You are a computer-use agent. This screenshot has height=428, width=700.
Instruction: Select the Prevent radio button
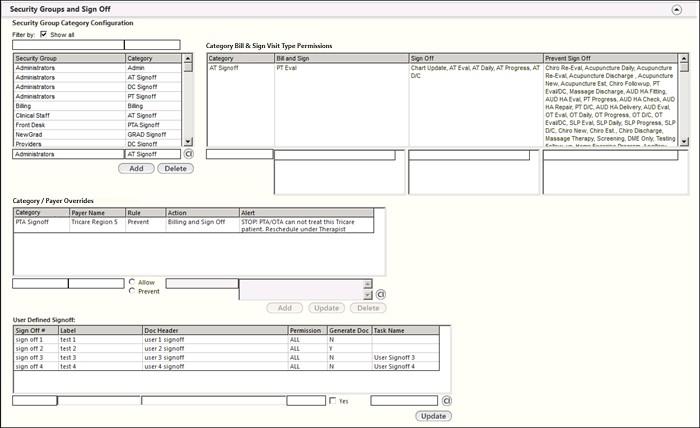132,291
